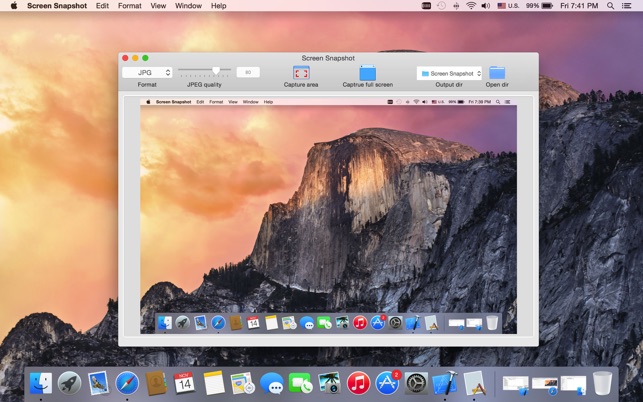643x402 pixels.
Task: Open System Preferences gear icon in the Dock
Action: tap(416, 383)
